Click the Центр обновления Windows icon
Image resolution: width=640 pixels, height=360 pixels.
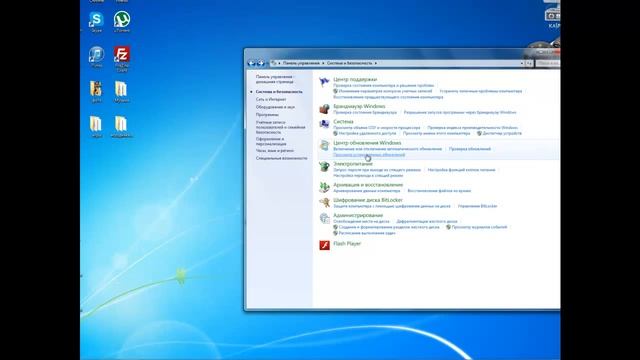324,145
